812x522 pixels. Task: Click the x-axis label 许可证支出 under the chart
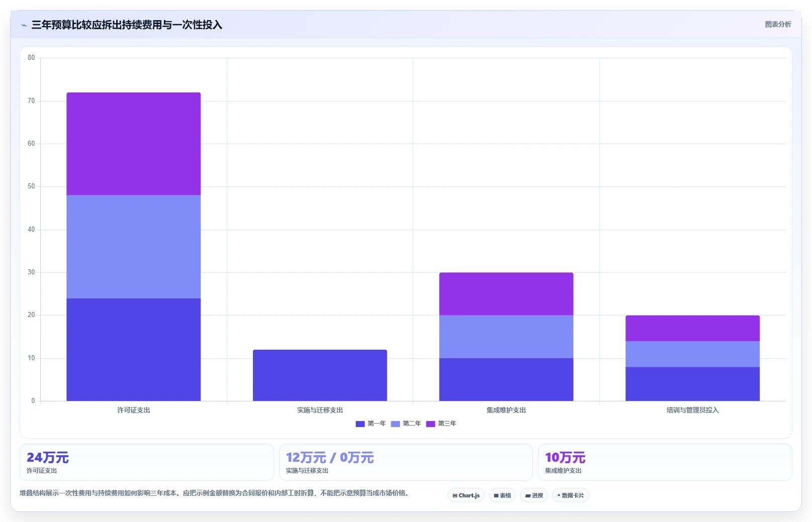click(x=134, y=410)
